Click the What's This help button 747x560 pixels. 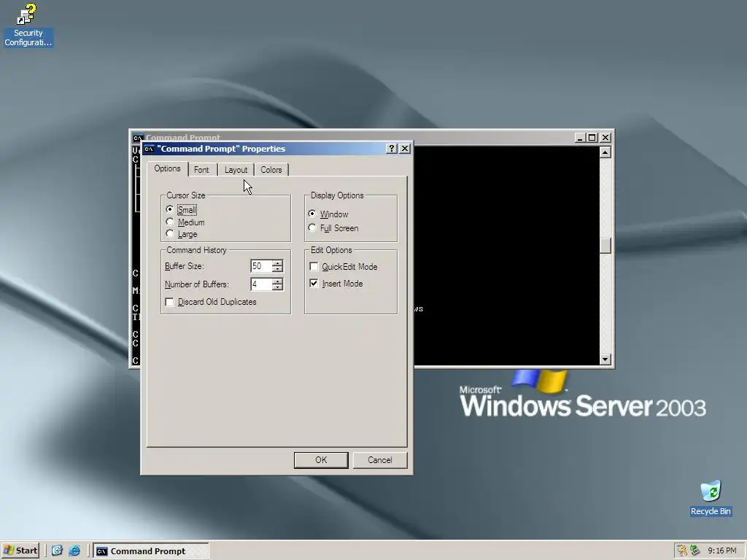point(391,149)
